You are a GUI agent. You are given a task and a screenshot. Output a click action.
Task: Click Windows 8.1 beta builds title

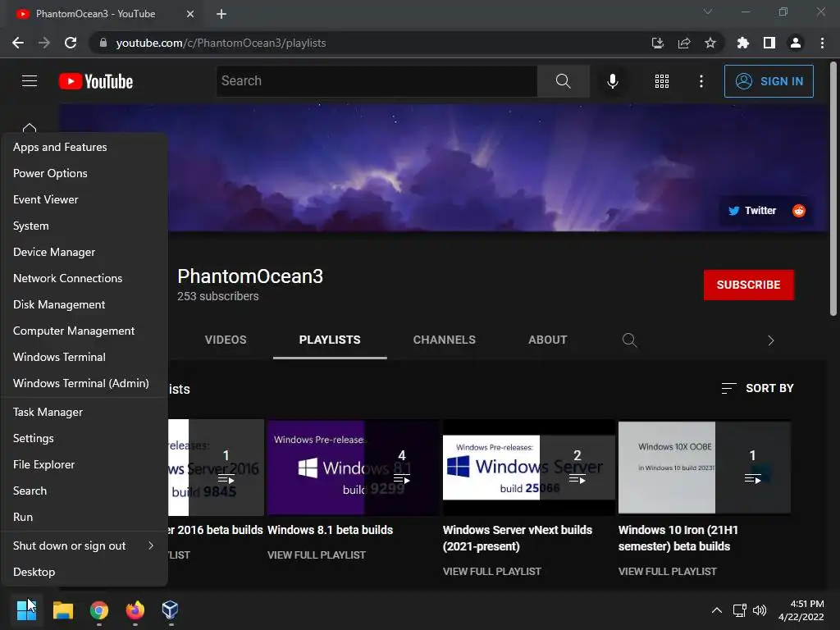[x=330, y=530]
